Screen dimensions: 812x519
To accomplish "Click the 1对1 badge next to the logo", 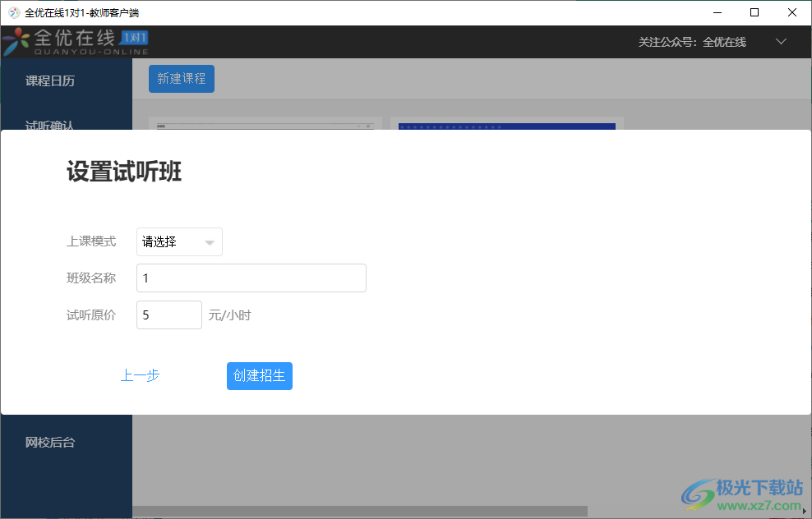I will pos(133,38).
